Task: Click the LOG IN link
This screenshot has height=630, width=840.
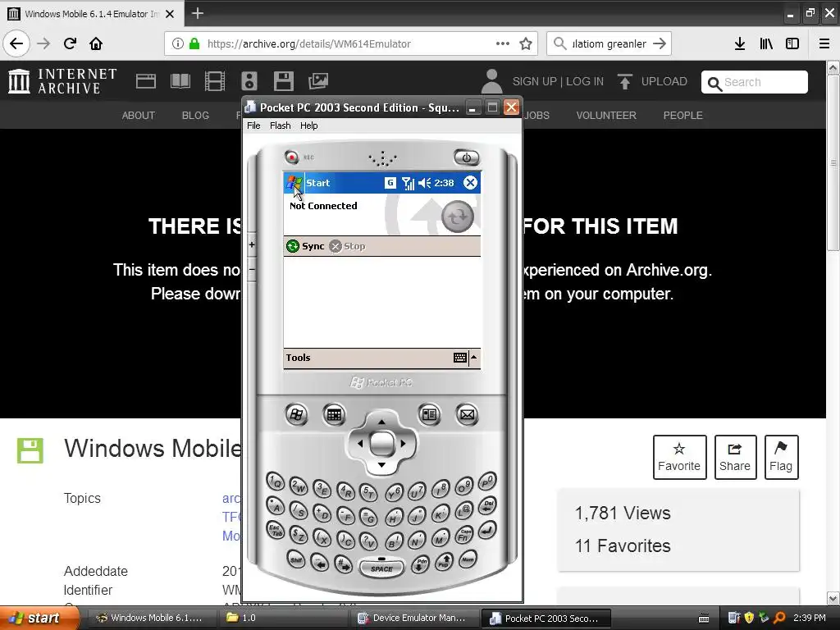Action: (585, 81)
